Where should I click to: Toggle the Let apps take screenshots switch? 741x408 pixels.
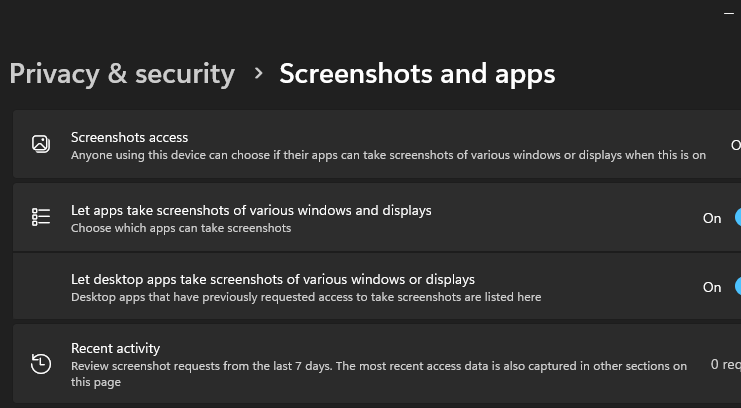[738, 218]
